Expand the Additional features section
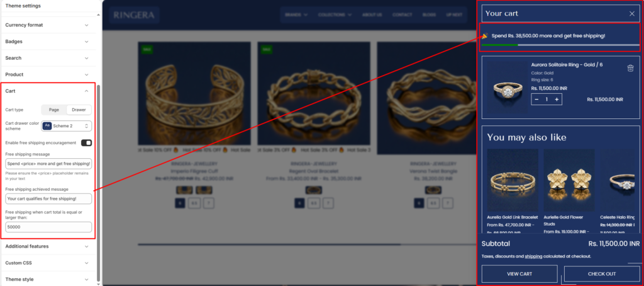Viewport: 644px width, 286px height. pos(48,246)
